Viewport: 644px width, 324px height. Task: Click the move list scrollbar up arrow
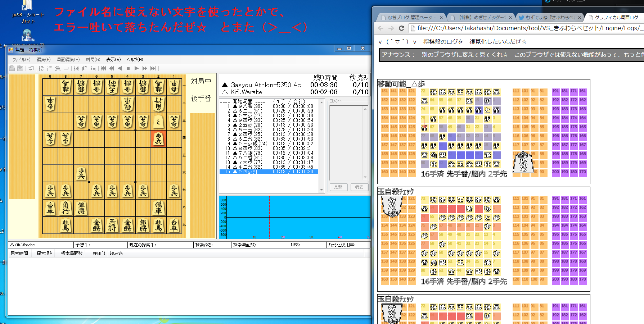pyautogui.click(x=321, y=102)
